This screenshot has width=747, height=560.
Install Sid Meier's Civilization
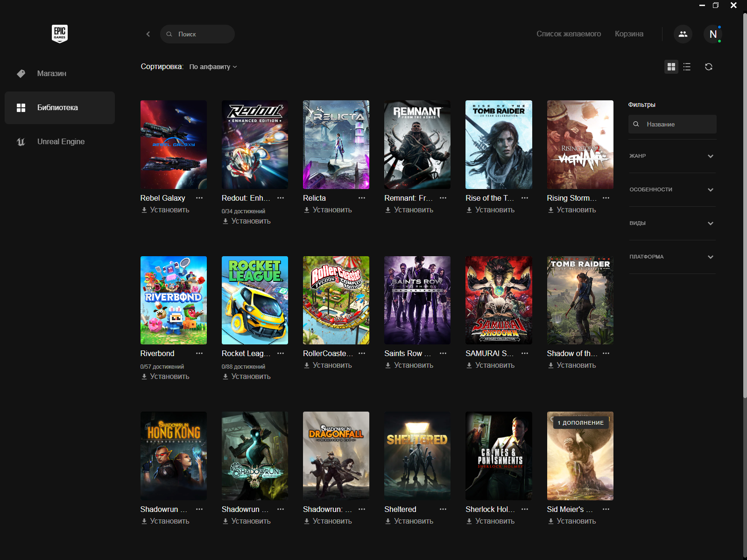(x=572, y=521)
